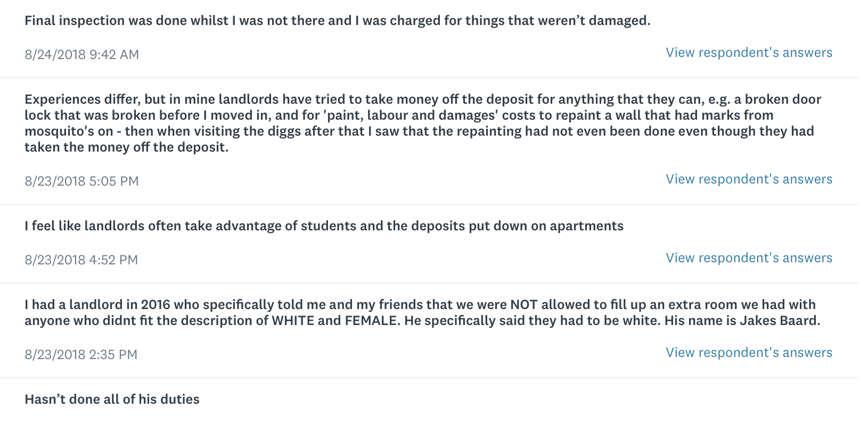Viewport: 868px width, 433px height.
Task: Open respondent's answers for the 2:35 PM comment
Action: (x=749, y=353)
